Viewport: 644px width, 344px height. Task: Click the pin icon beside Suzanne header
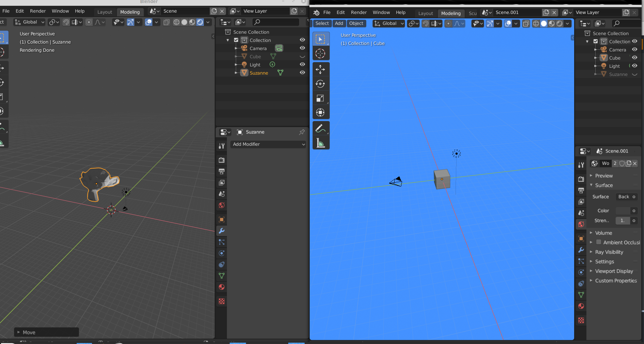[x=302, y=132]
